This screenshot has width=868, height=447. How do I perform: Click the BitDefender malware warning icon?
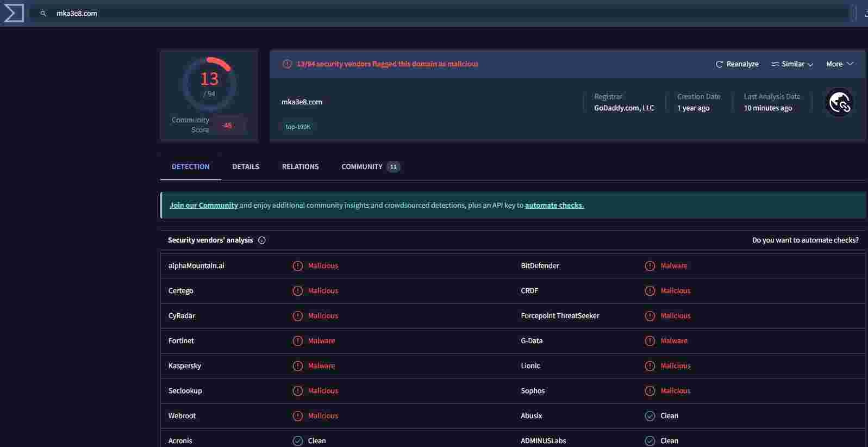click(650, 266)
